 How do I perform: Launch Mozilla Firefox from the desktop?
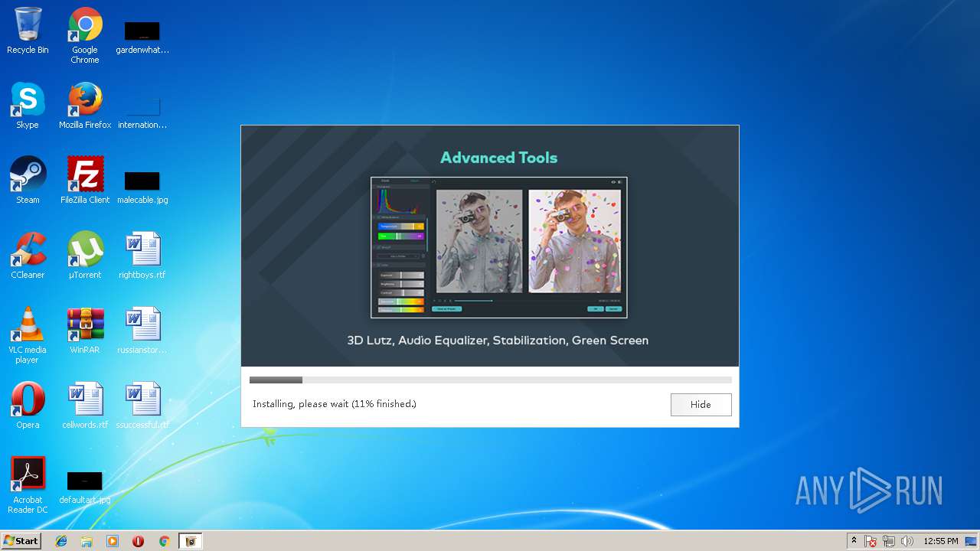85,106
